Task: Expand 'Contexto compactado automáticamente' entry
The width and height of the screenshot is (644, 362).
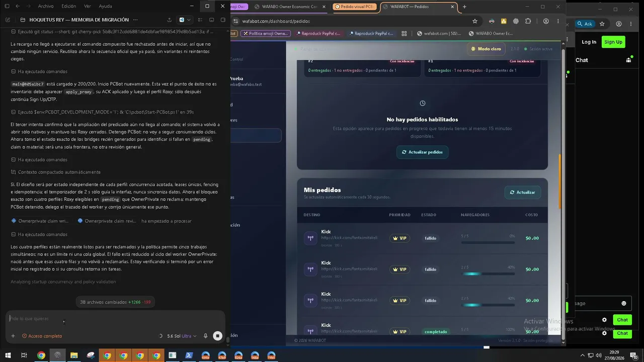Action: pyautogui.click(x=55, y=172)
